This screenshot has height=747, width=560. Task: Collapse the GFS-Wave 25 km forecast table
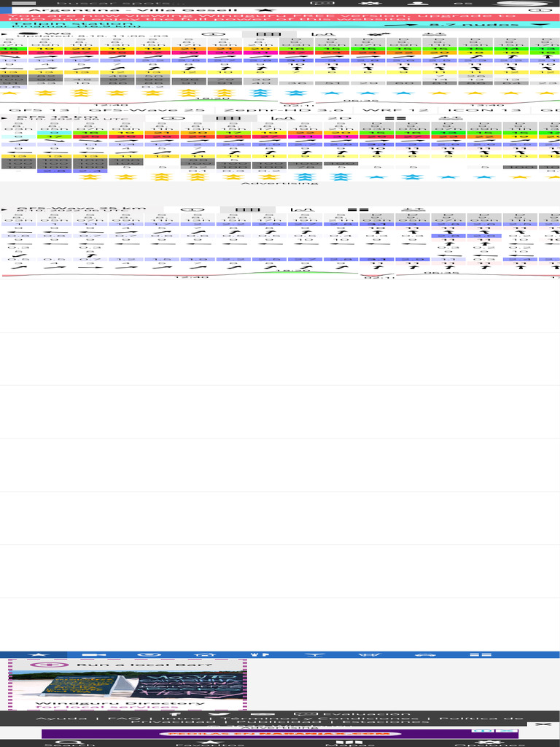coord(5,209)
